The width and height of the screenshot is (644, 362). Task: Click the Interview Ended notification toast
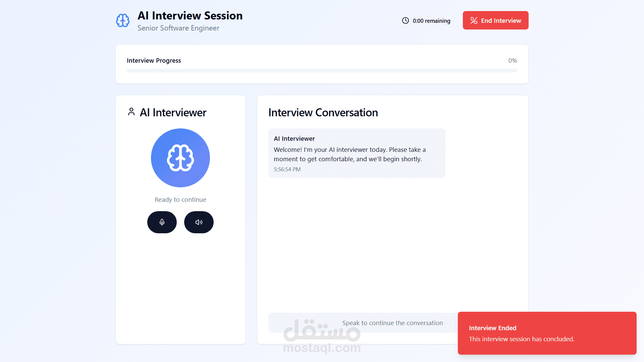click(547, 333)
